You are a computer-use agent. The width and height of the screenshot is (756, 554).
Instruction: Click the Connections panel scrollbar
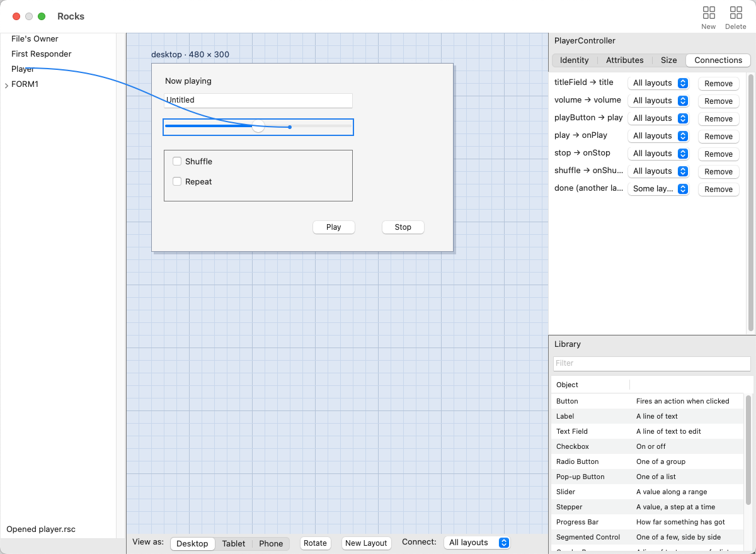point(750,202)
